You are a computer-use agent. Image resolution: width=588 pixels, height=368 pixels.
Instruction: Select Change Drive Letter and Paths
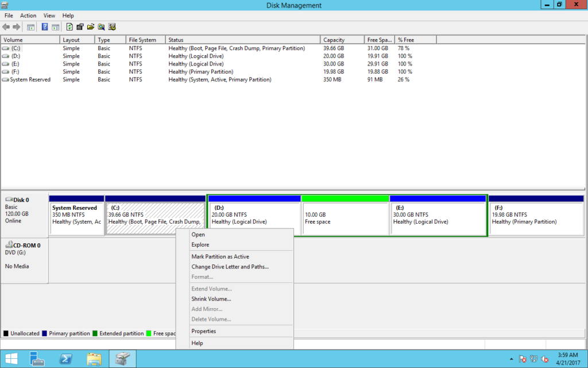coord(230,267)
